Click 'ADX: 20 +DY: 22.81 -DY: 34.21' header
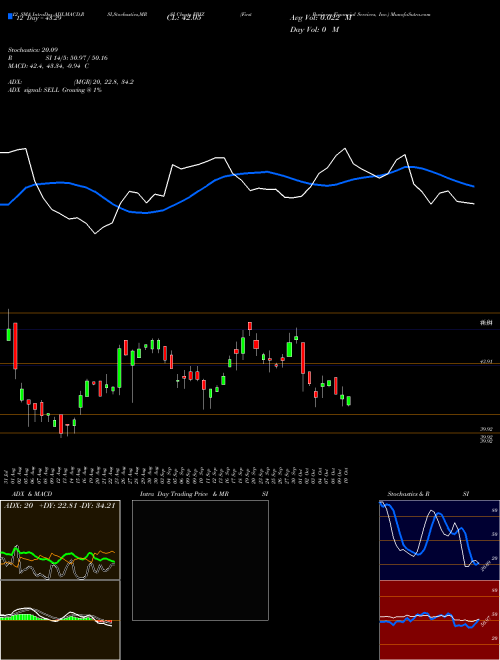 click(x=60, y=506)
